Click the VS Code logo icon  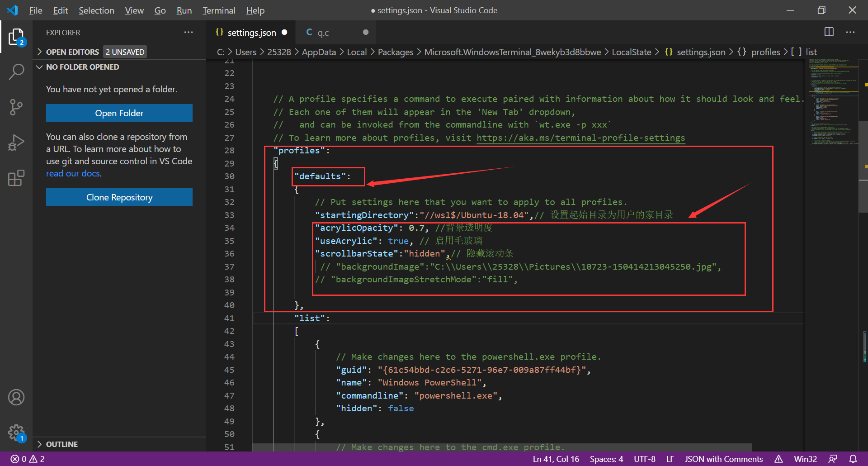point(13,10)
